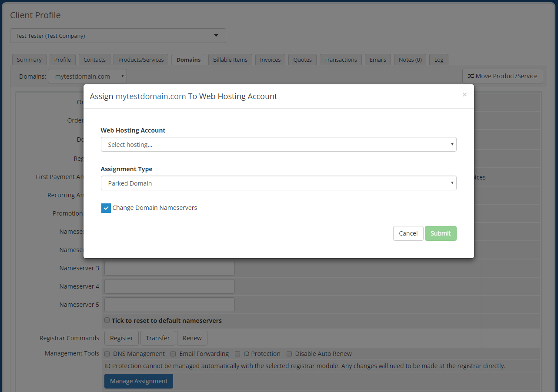Open the Web Hosting Account dropdown

click(278, 144)
